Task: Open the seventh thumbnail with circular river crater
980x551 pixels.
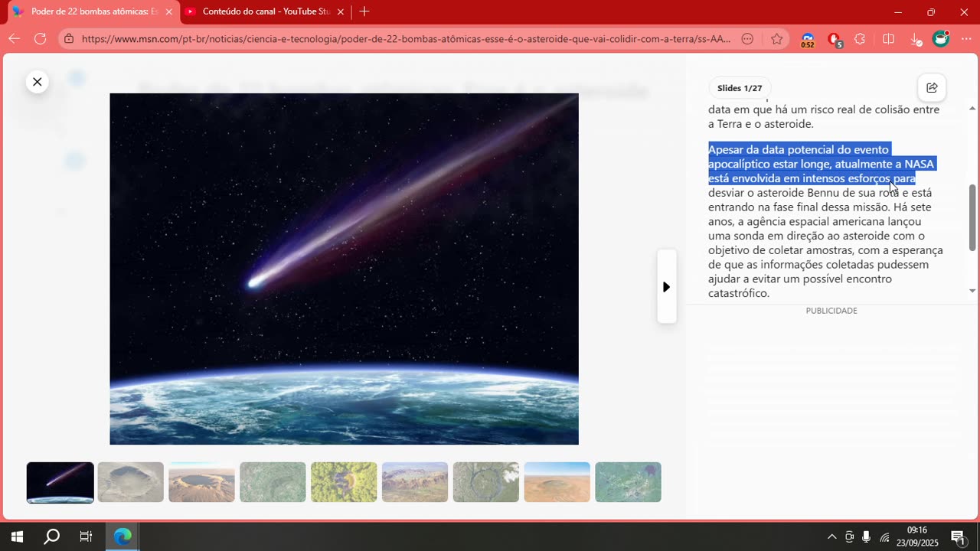Action: point(486,482)
